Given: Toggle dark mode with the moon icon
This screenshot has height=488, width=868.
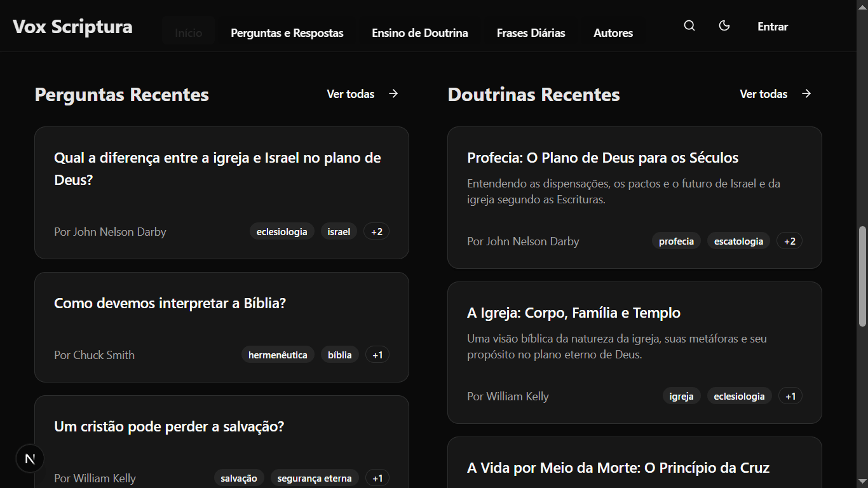Looking at the screenshot, I should coord(724,25).
